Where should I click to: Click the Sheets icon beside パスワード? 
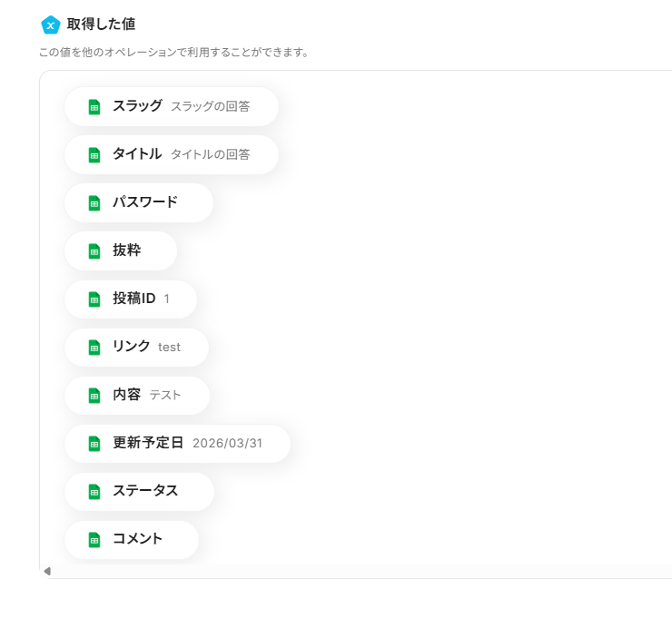pyautogui.click(x=94, y=203)
